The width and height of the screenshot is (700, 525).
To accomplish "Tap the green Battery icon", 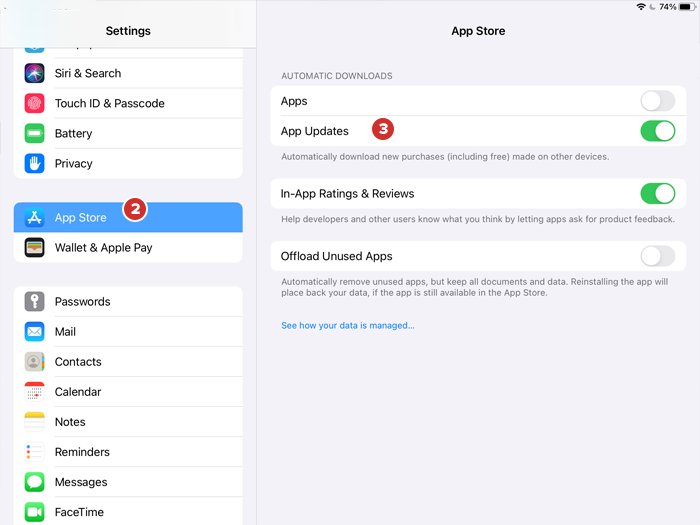I will (x=35, y=133).
